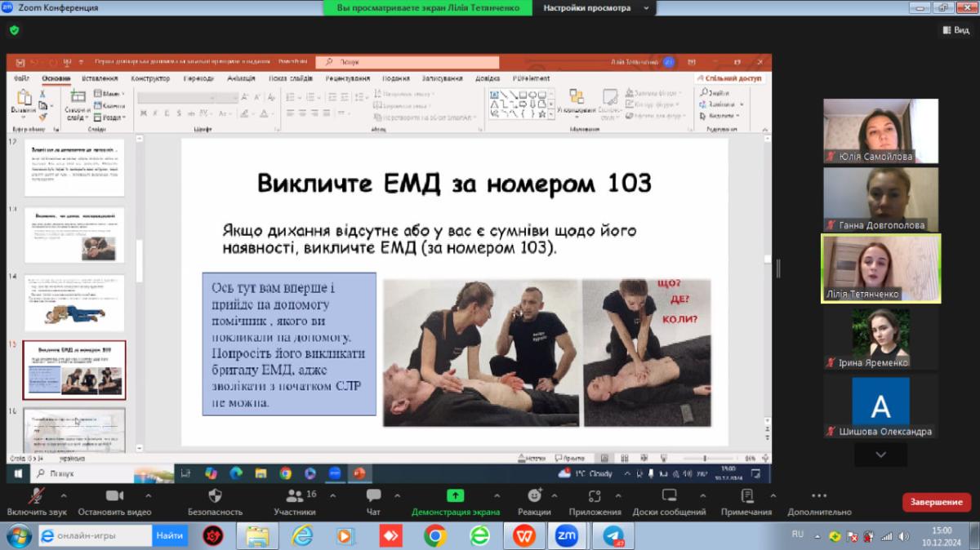Stop camera with Остановить видео button
This screenshot has width=980, height=550.
click(x=114, y=497)
